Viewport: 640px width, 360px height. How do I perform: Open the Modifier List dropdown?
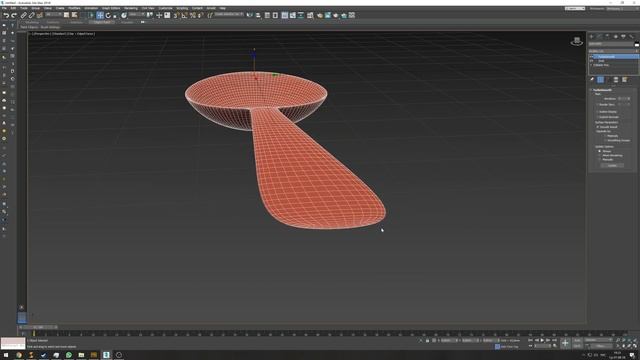click(x=613, y=51)
